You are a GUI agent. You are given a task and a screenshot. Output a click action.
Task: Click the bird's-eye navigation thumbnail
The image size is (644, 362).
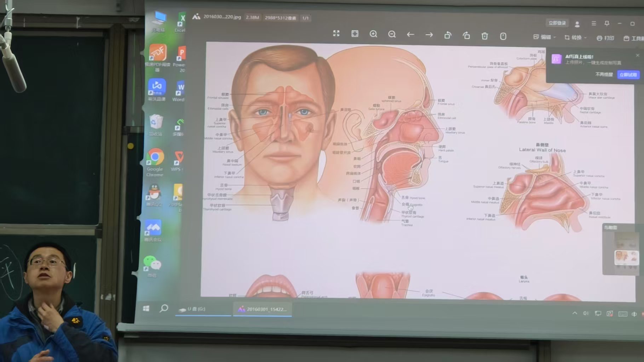pyautogui.click(x=626, y=257)
